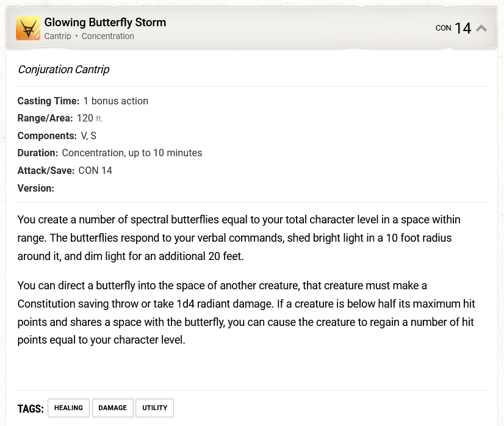Click the Glowing Butterfly Storm title

click(x=105, y=23)
